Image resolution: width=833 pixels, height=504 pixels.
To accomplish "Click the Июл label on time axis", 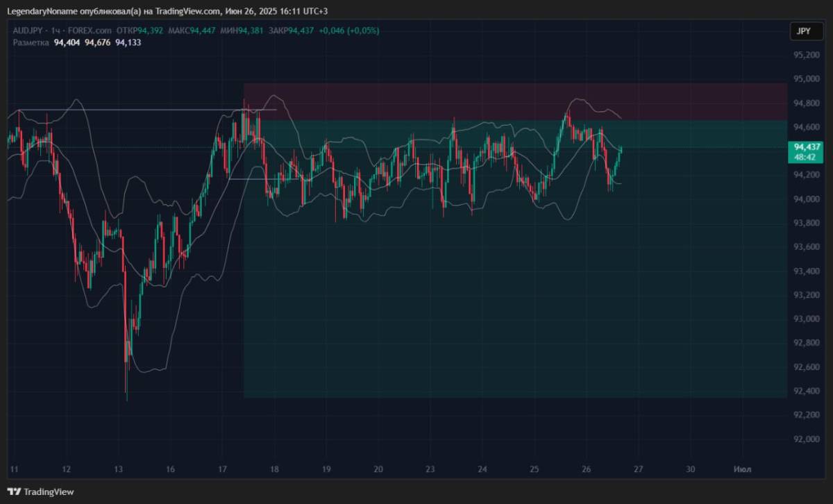I will [x=741, y=469].
